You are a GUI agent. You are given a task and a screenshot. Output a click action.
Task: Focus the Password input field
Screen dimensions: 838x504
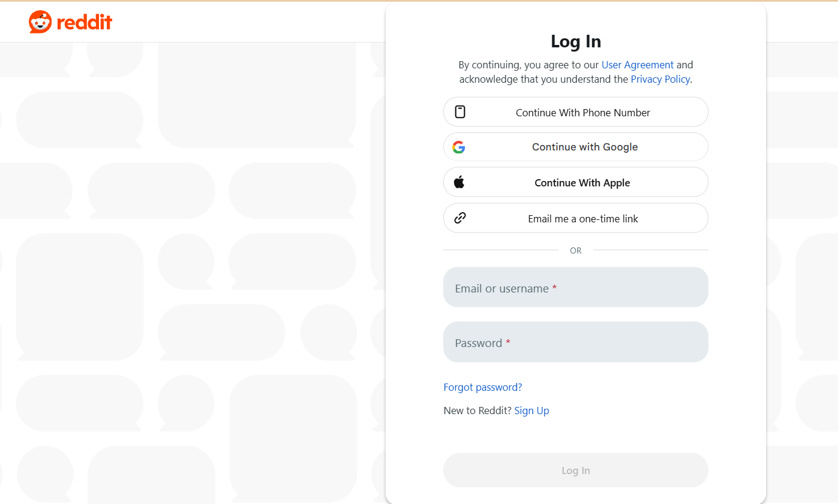click(x=575, y=342)
